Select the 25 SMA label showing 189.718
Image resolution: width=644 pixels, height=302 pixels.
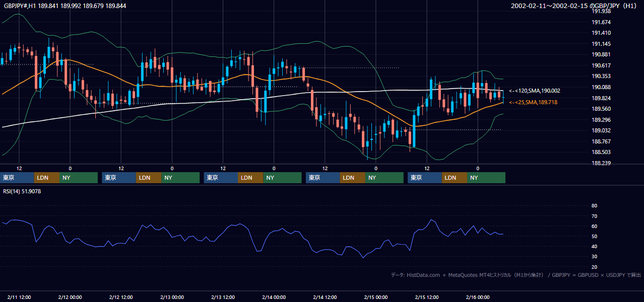click(x=533, y=102)
